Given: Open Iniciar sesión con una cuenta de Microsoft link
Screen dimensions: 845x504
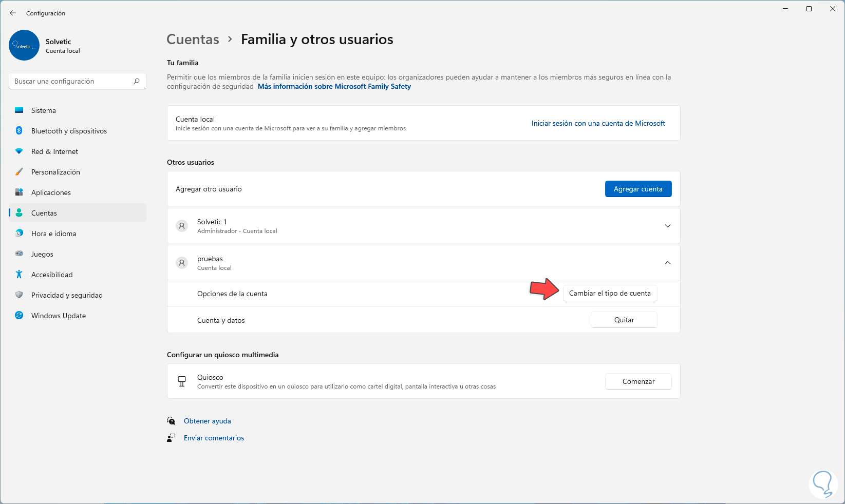Looking at the screenshot, I should click(598, 123).
